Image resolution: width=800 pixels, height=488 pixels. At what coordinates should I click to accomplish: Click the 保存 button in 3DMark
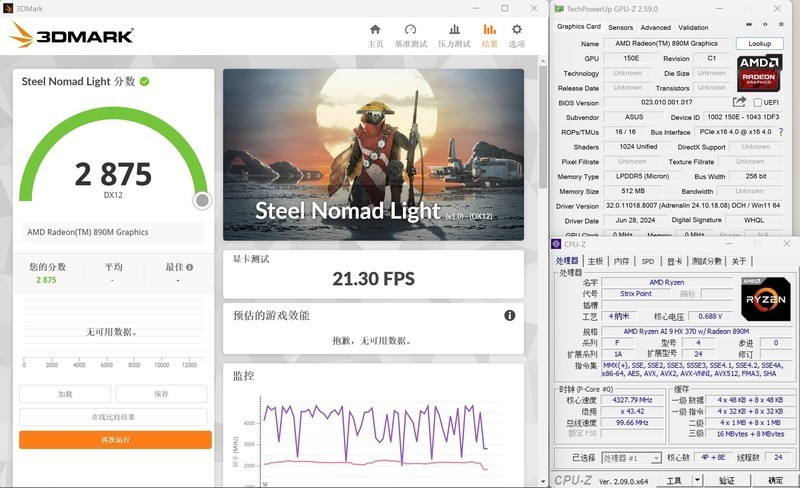click(161, 394)
